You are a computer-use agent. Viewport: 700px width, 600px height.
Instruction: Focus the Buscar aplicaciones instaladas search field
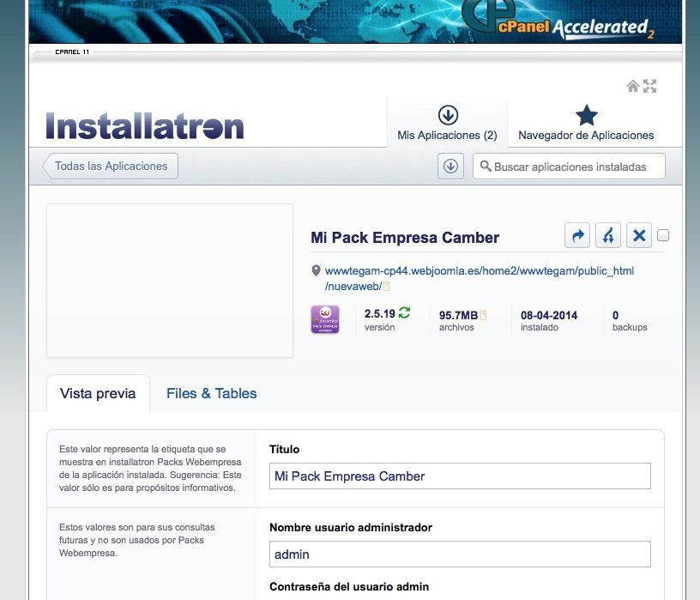pos(570,167)
